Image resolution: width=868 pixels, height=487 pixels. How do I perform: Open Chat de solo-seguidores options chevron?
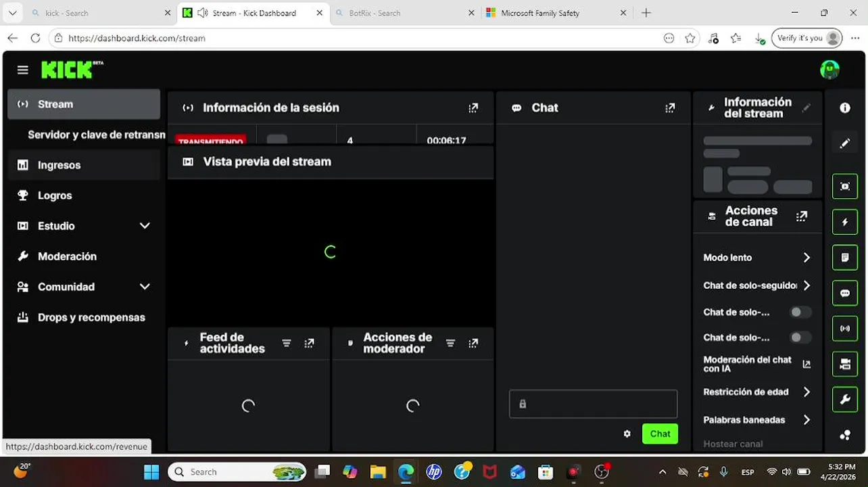coord(806,285)
